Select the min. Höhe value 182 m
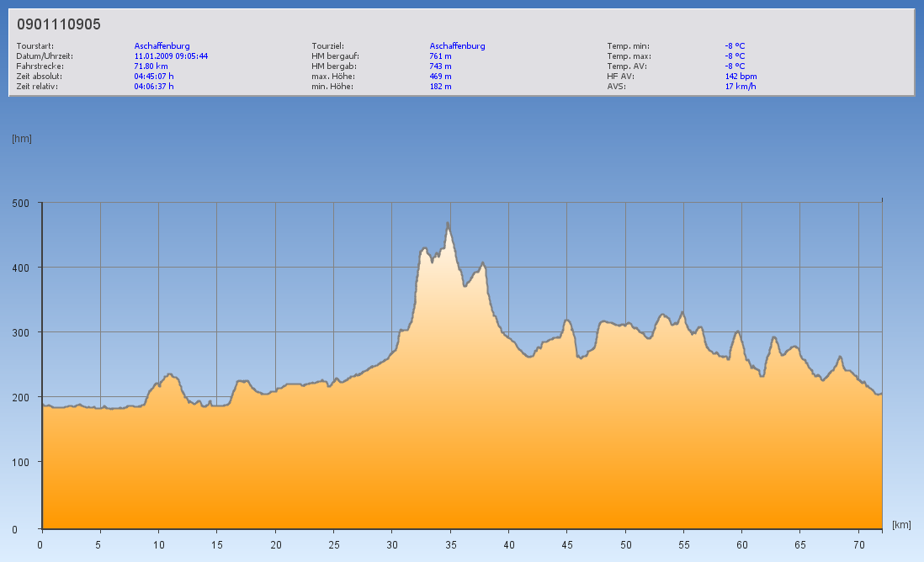This screenshot has height=562, width=924. pyautogui.click(x=440, y=87)
